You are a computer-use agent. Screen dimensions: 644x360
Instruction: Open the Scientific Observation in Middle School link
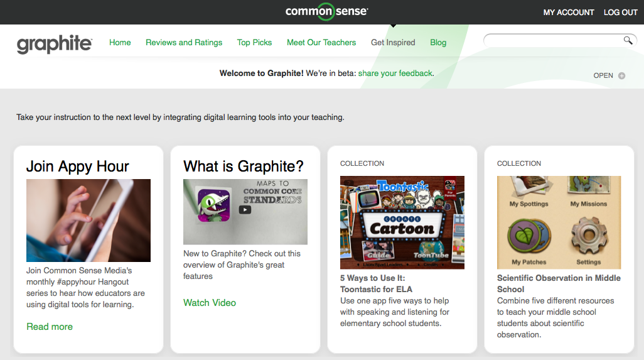(x=559, y=283)
